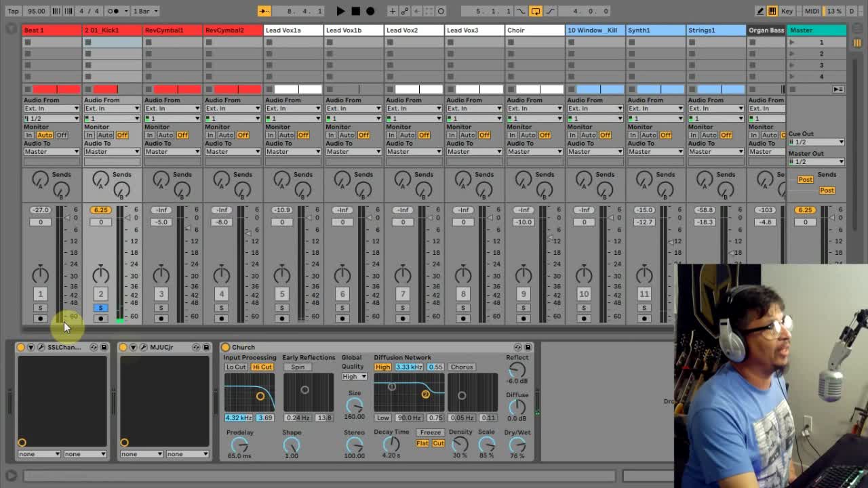Click the orange Follow button

(x=264, y=11)
